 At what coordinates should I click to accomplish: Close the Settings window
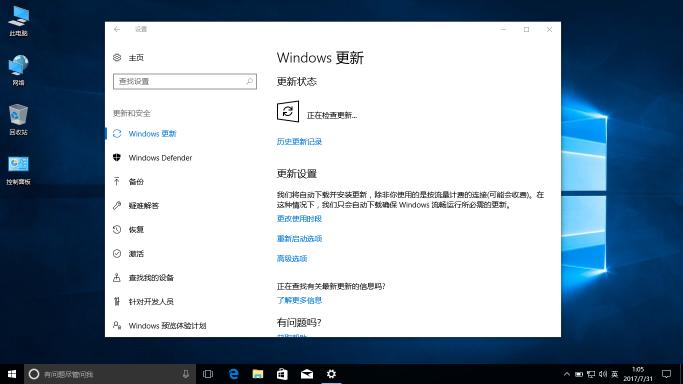[549, 29]
